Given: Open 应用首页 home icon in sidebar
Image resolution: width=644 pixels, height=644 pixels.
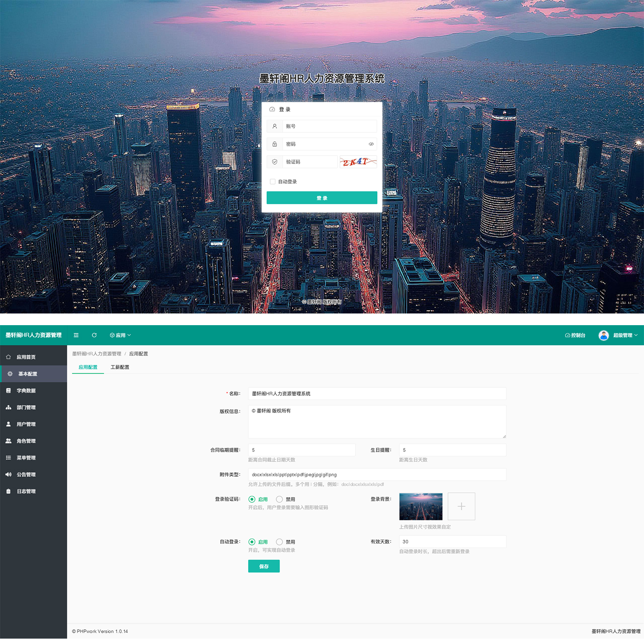Looking at the screenshot, I should 8,357.
